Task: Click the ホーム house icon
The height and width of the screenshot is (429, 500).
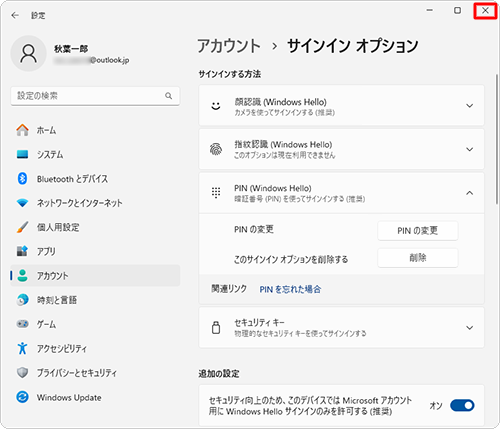Action: click(22, 130)
